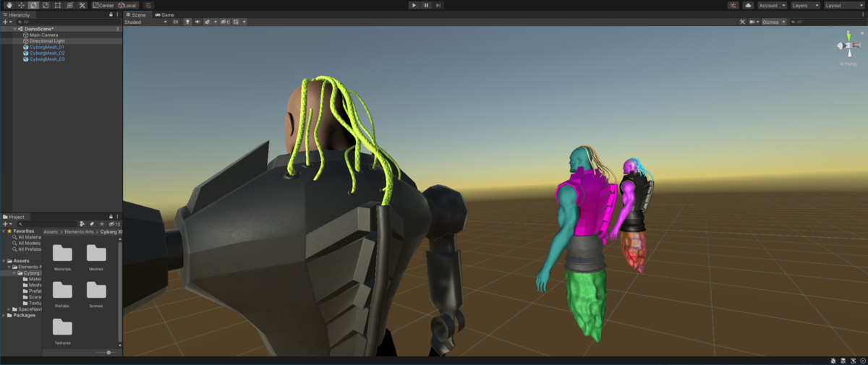Expand the Gizmos dropdown

[x=773, y=22]
